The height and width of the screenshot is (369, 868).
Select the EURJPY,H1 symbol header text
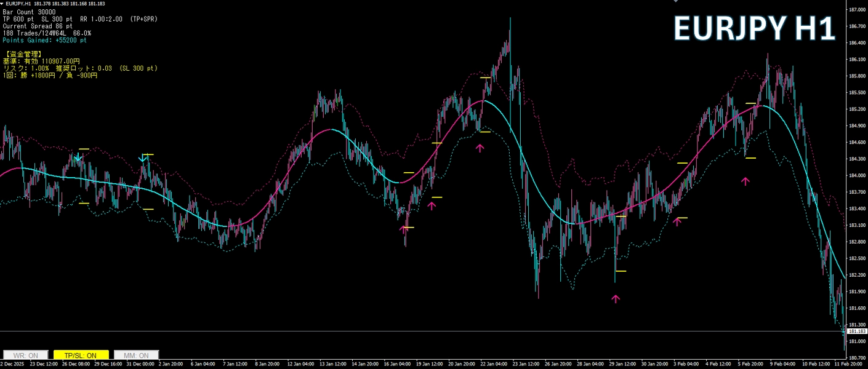click(18, 4)
